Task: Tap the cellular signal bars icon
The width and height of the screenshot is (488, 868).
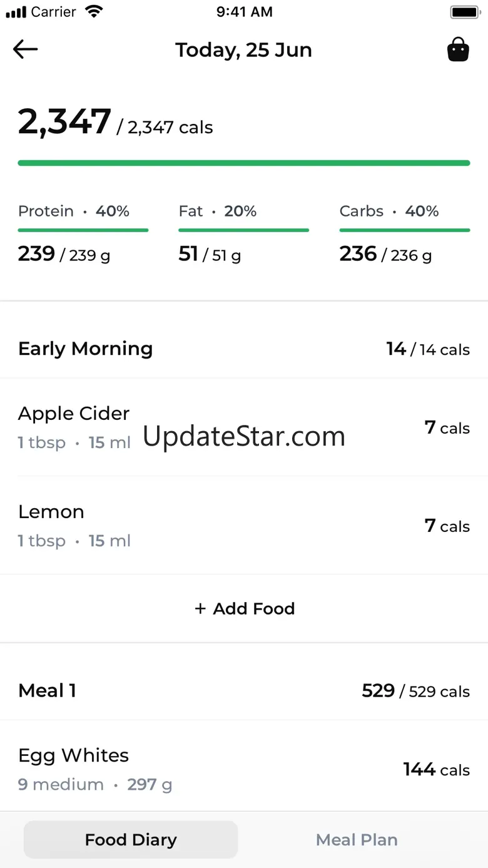Action: click(16, 12)
